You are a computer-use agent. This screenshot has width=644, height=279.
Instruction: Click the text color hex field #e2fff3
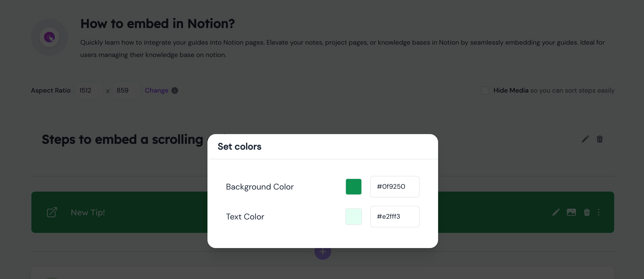pos(395,217)
